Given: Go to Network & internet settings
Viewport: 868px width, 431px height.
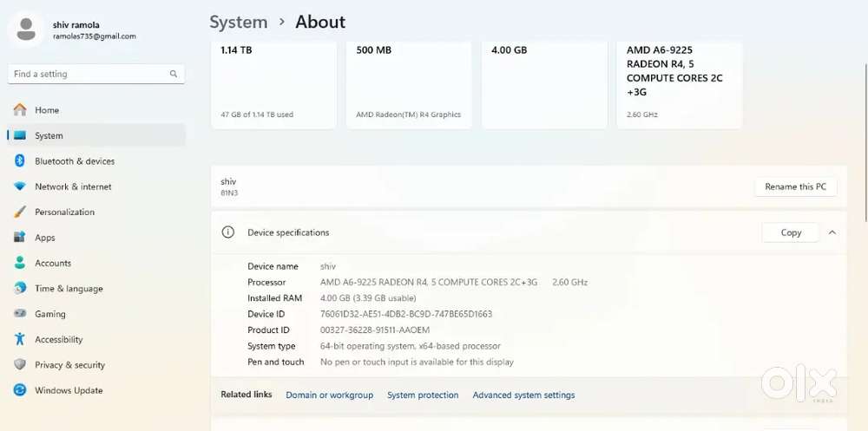Looking at the screenshot, I should coord(96,186).
